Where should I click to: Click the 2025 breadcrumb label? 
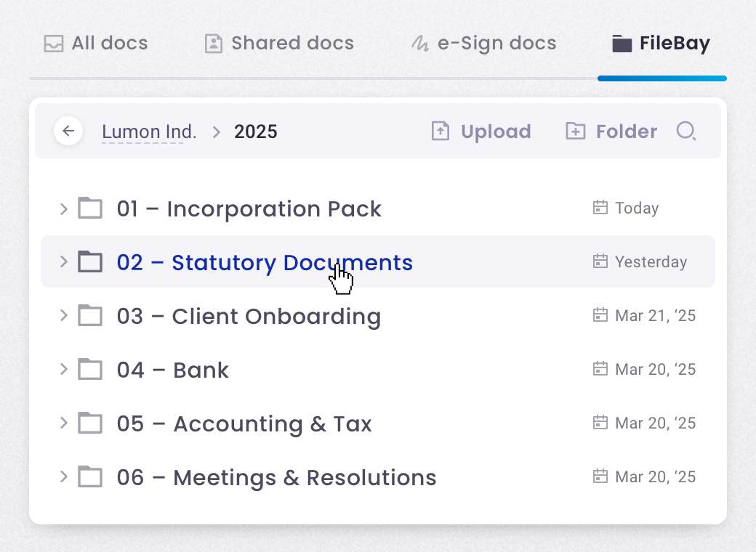pyautogui.click(x=256, y=131)
